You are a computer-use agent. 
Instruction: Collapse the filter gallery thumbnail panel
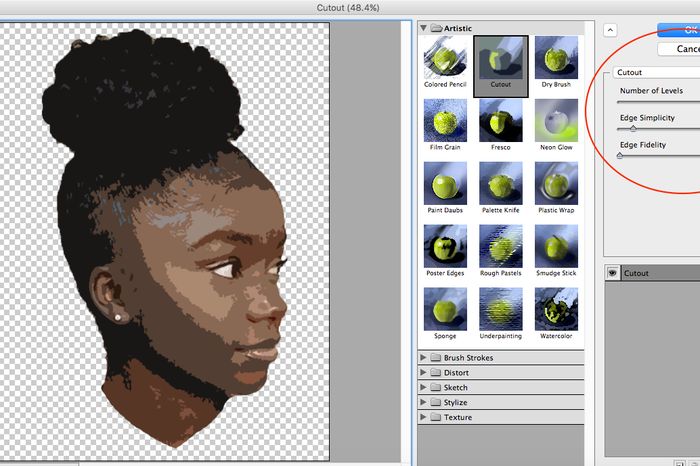pos(612,30)
